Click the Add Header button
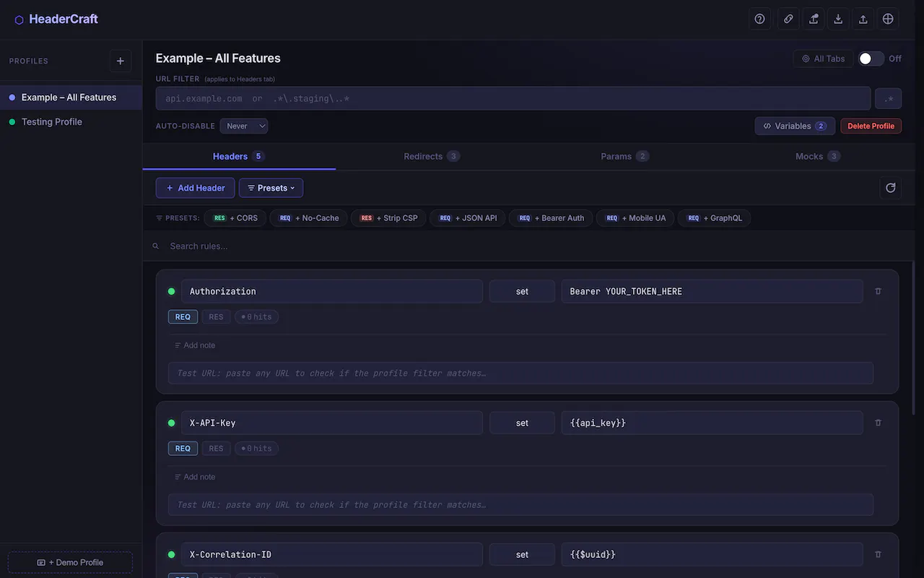924x578 pixels. coord(195,188)
